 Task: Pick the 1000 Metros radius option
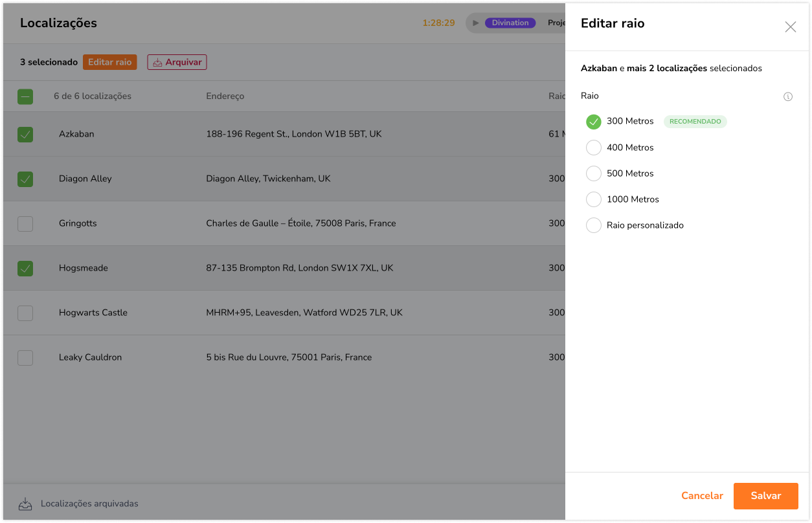click(593, 199)
